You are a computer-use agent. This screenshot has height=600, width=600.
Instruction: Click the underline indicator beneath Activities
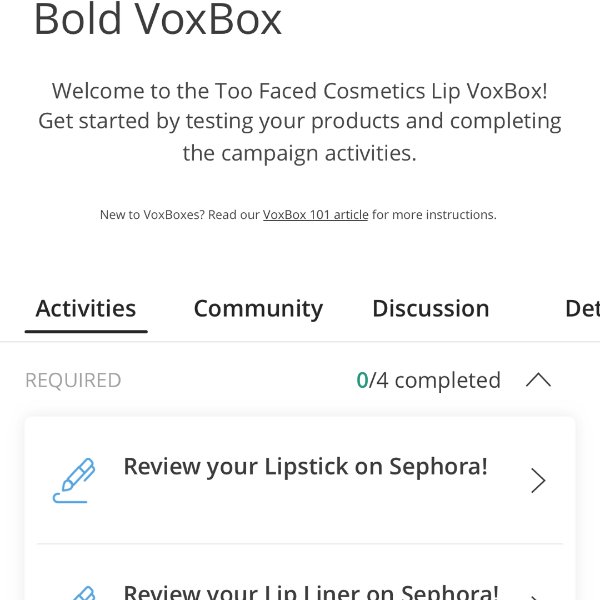tap(86, 330)
